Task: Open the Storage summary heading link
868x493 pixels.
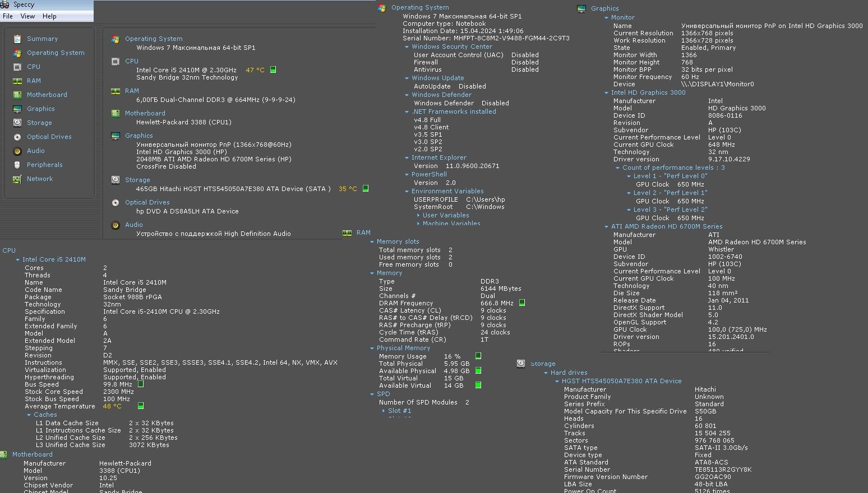Action: [137, 180]
